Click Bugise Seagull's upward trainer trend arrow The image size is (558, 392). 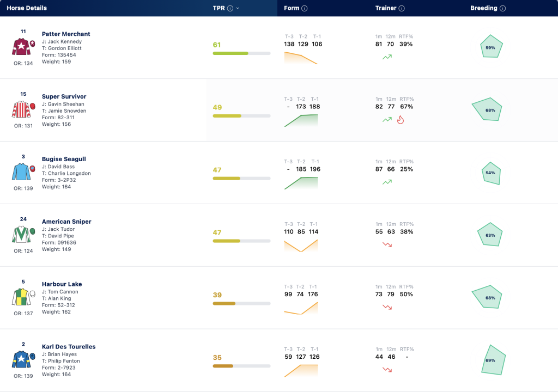point(387,182)
